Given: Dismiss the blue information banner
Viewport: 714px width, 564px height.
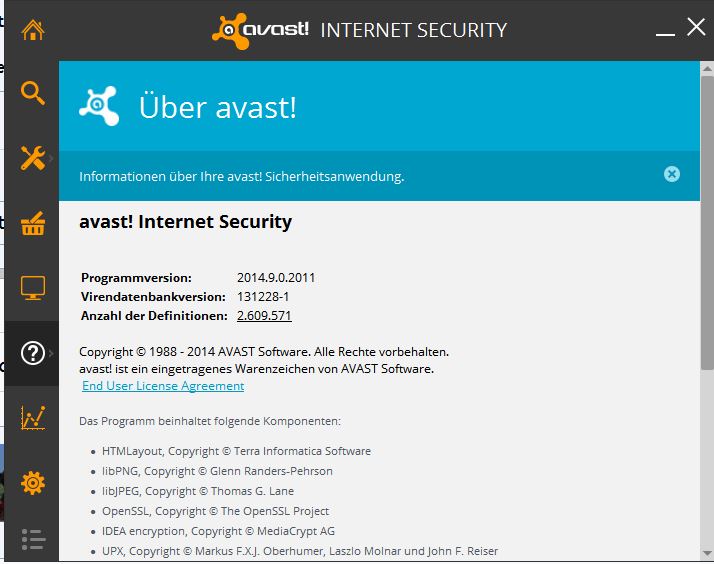Looking at the screenshot, I should click(672, 174).
